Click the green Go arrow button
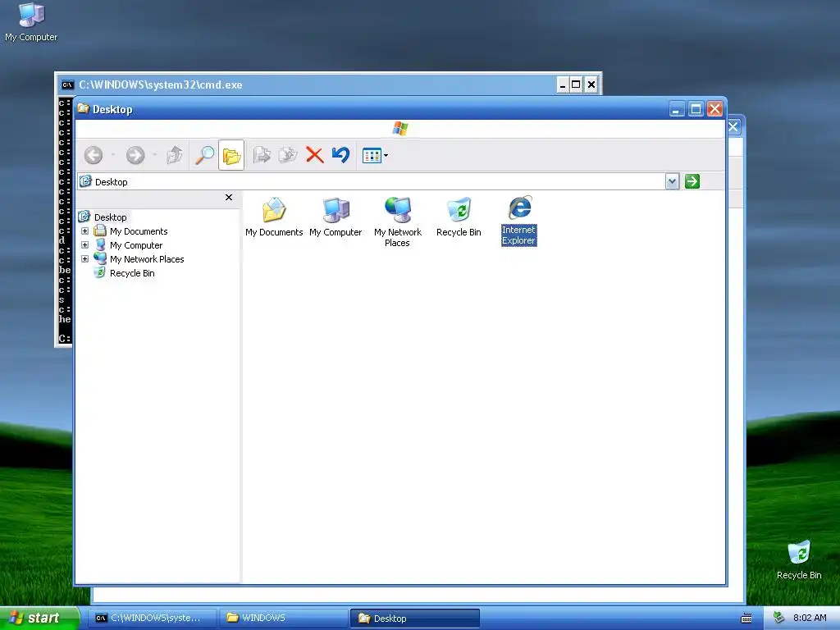 click(x=692, y=181)
